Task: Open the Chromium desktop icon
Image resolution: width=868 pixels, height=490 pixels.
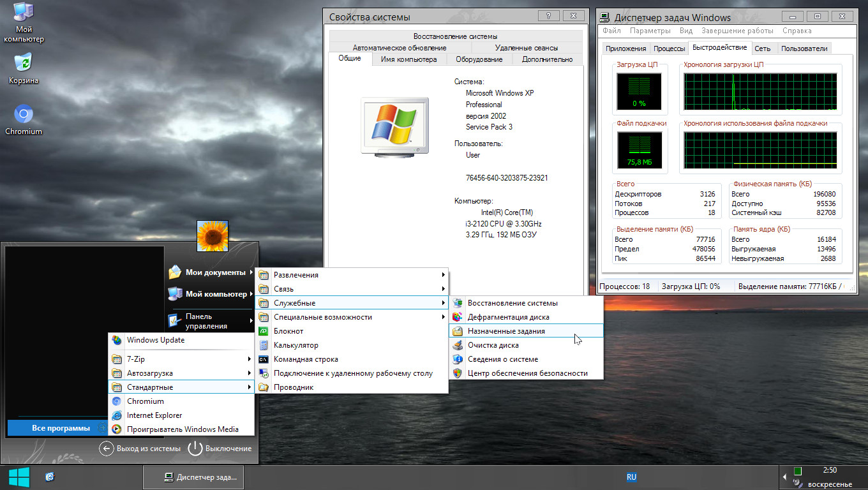Action: (x=24, y=119)
